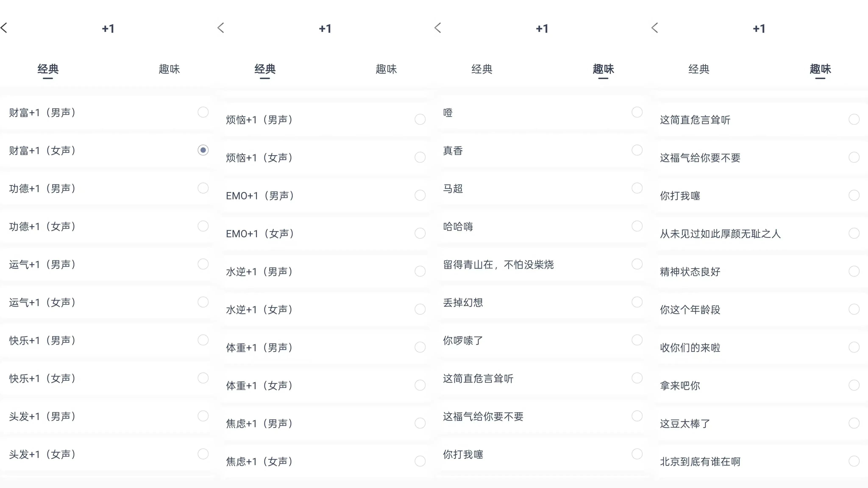Go back from the 财富+1 list panel
Screen dimensions: 868x488
click(x=4, y=28)
